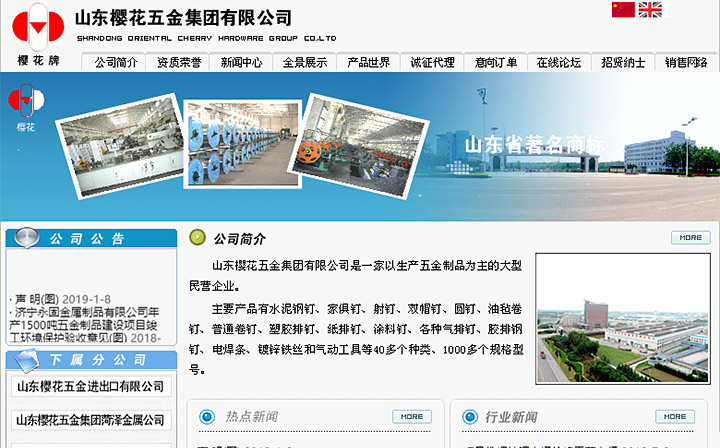Screen dimensions: 720x448
Task: Open 山东樱花五金进出口有限公司 subsidiary link
Action: coord(90,386)
